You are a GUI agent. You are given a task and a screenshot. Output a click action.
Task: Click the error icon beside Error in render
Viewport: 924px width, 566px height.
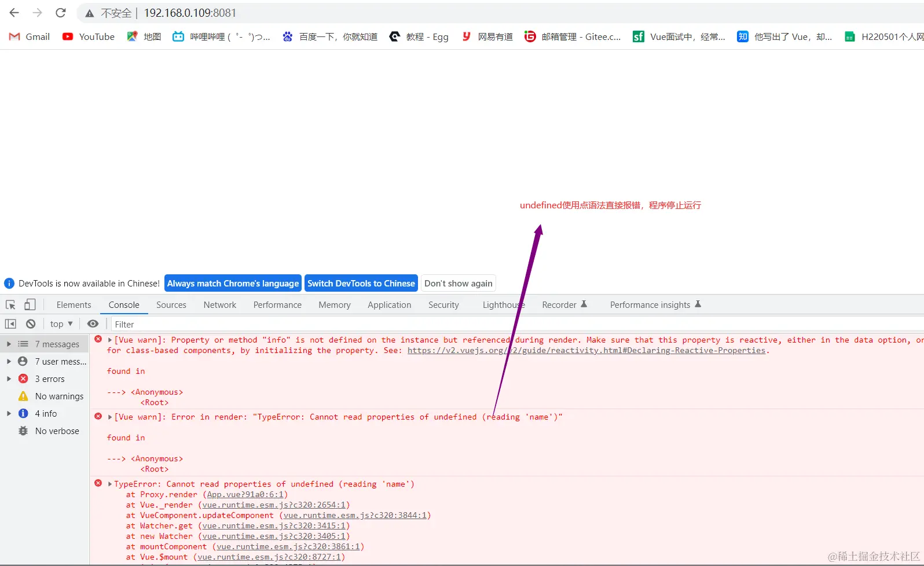[98, 416]
